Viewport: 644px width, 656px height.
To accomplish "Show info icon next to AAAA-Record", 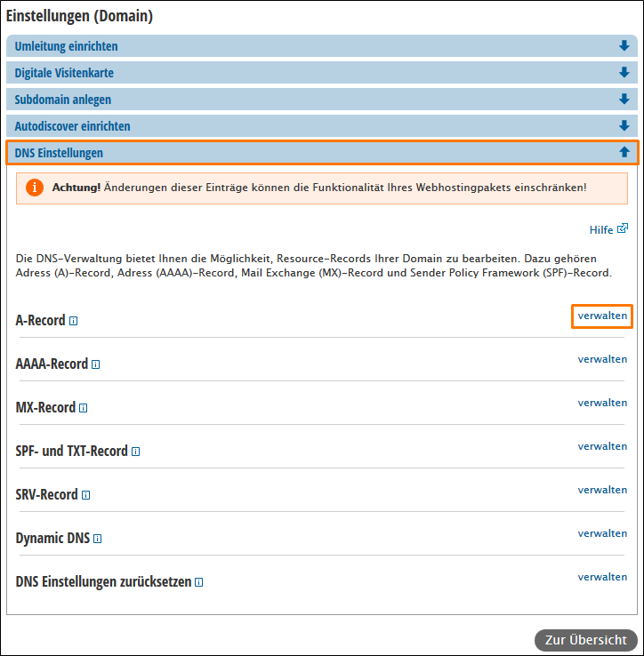I will [x=95, y=364].
